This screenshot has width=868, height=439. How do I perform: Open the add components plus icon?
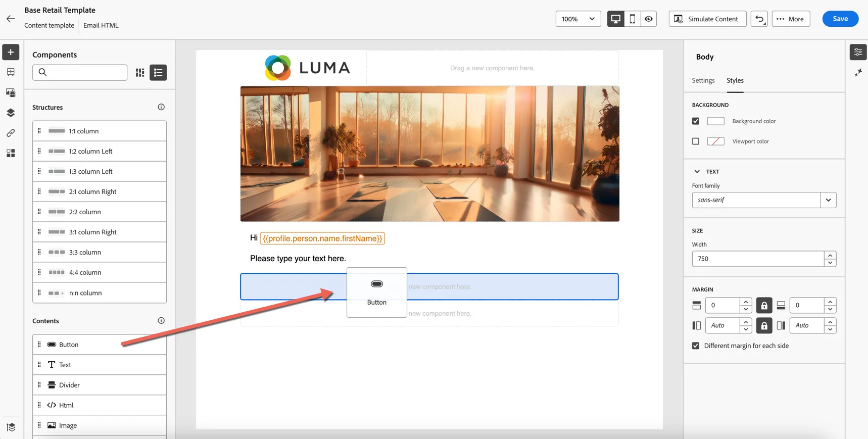click(x=11, y=52)
